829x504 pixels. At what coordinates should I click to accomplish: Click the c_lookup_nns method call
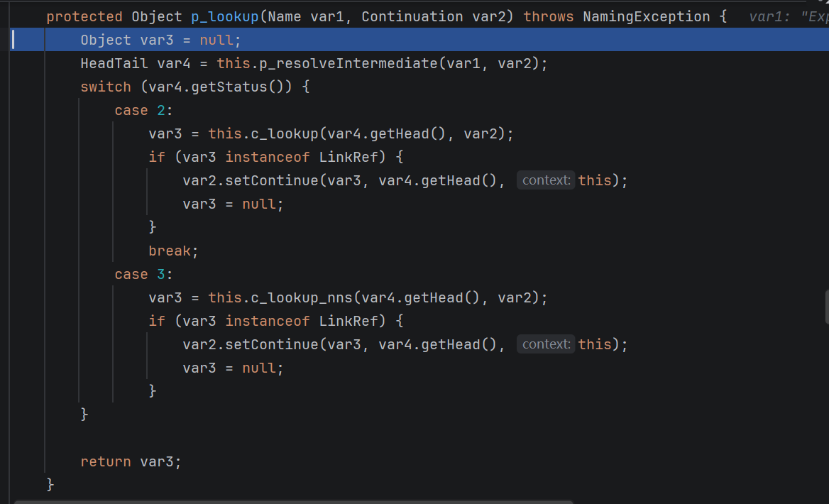click(302, 297)
